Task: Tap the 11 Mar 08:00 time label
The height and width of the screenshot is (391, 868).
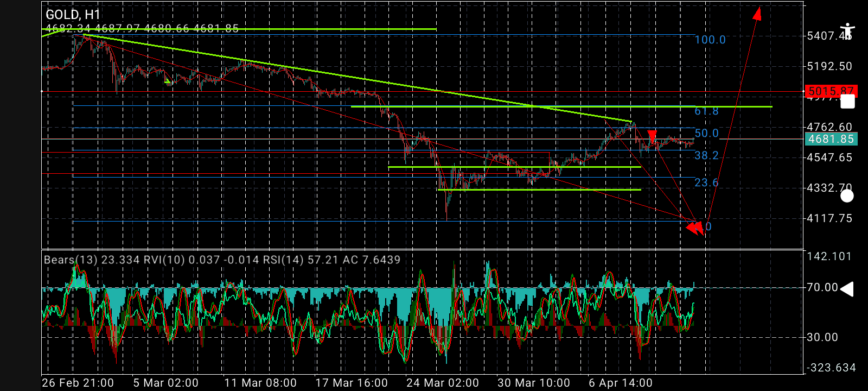Action: tap(260, 383)
